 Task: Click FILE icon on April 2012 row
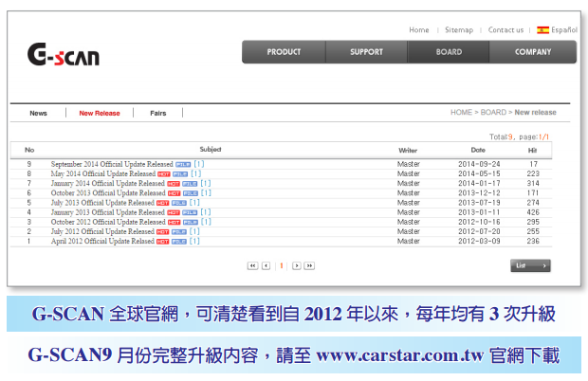pyautogui.click(x=179, y=242)
